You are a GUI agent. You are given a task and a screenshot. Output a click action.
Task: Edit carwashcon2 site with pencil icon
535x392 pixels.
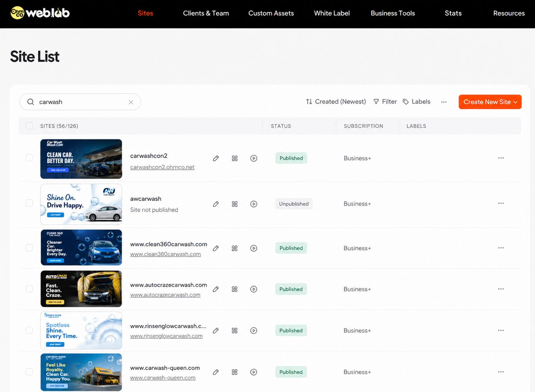point(216,158)
